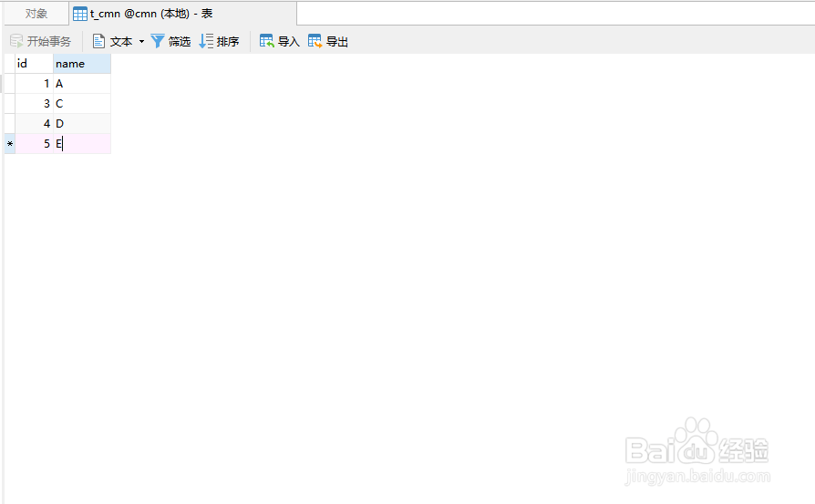
Task: Select the name cell containing D
Action: 82,124
